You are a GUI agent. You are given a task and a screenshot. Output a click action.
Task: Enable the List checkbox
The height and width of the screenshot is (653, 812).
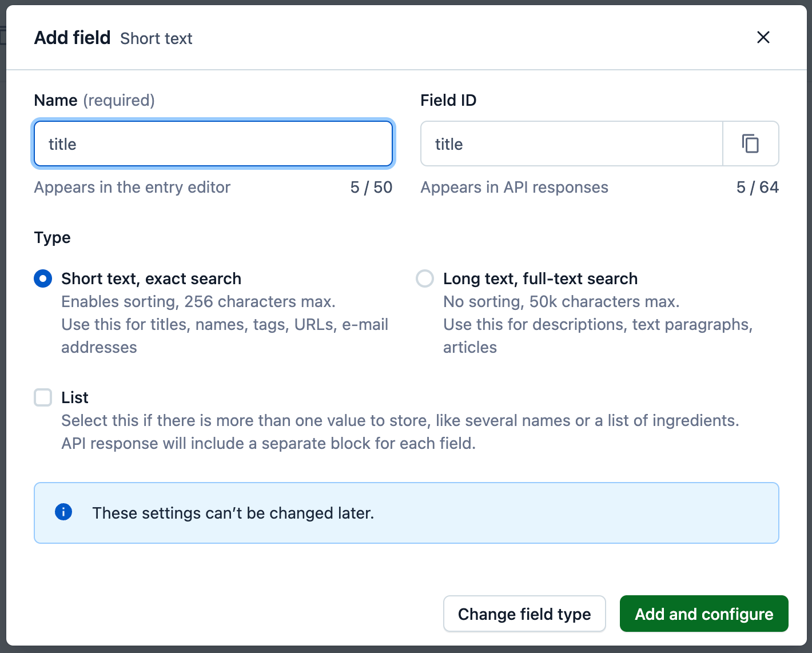point(42,397)
